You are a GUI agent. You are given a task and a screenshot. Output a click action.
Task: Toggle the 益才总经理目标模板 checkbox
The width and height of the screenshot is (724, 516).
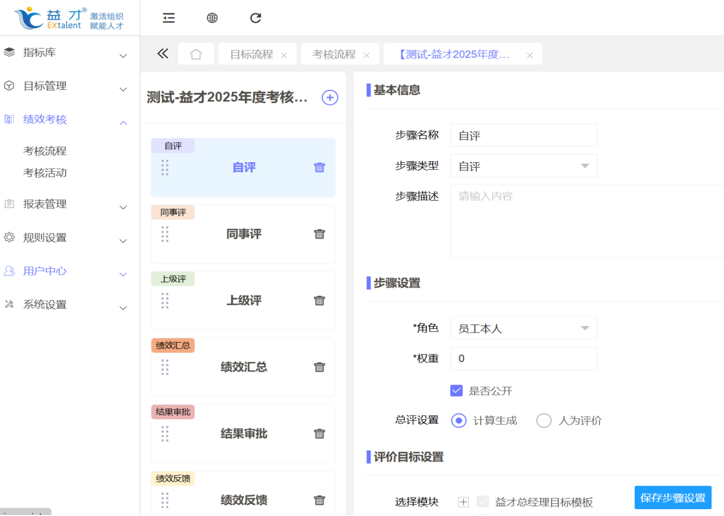483,501
